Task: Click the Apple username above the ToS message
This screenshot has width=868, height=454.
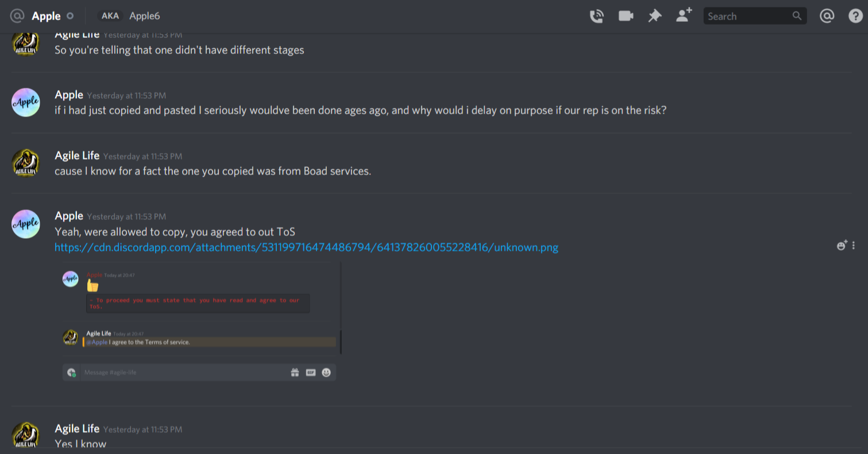Action: point(69,216)
